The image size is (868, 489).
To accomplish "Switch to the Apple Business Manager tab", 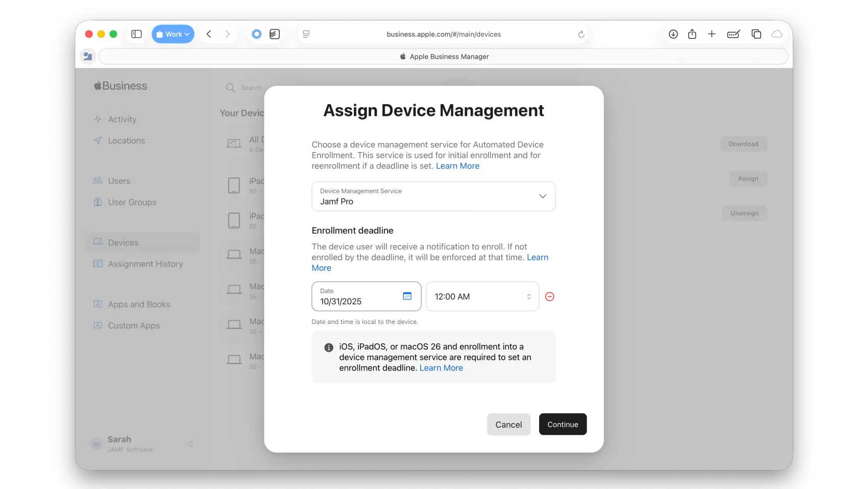I will 444,56.
